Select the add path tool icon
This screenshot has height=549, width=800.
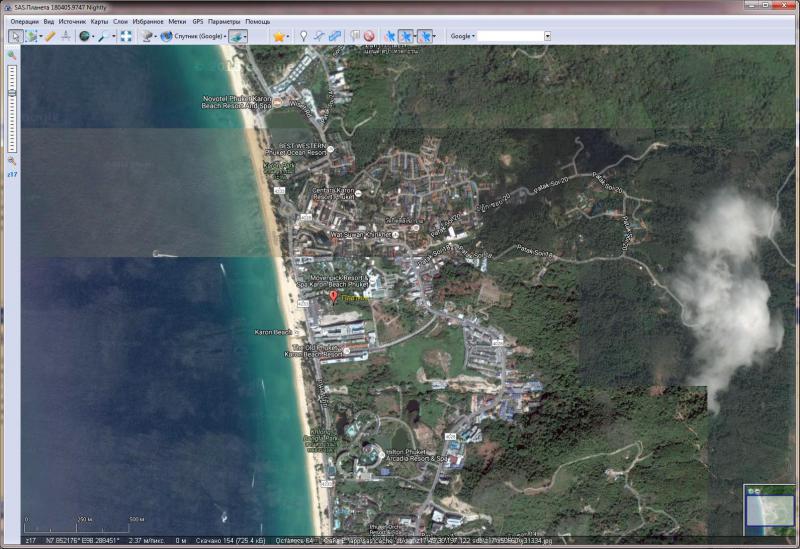click(318, 36)
